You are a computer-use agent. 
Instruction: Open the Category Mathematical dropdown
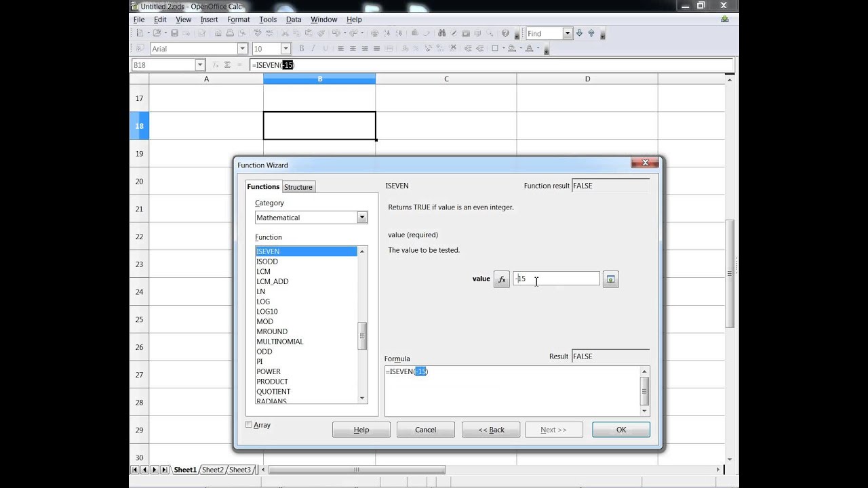pos(362,218)
